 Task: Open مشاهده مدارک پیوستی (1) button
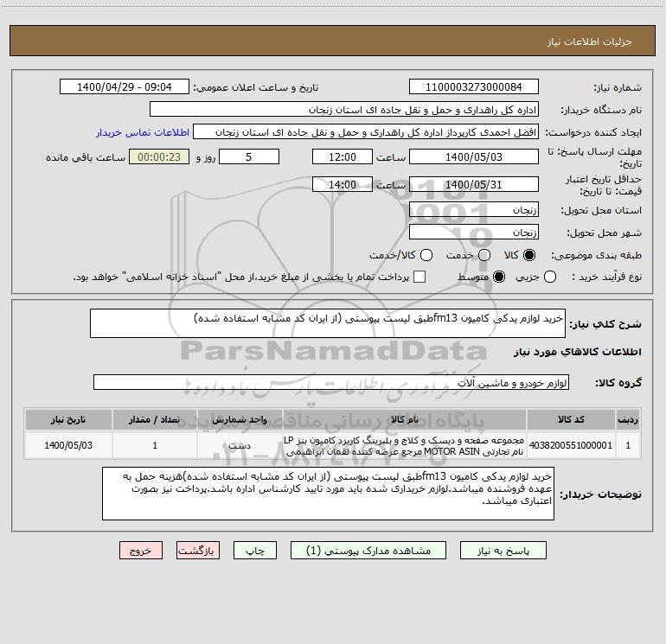click(x=368, y=551)
